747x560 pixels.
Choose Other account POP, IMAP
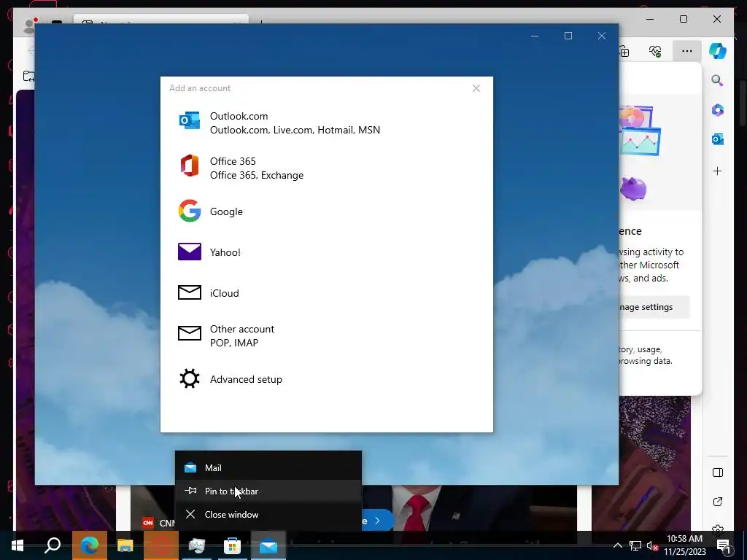(x=327, y=335)
